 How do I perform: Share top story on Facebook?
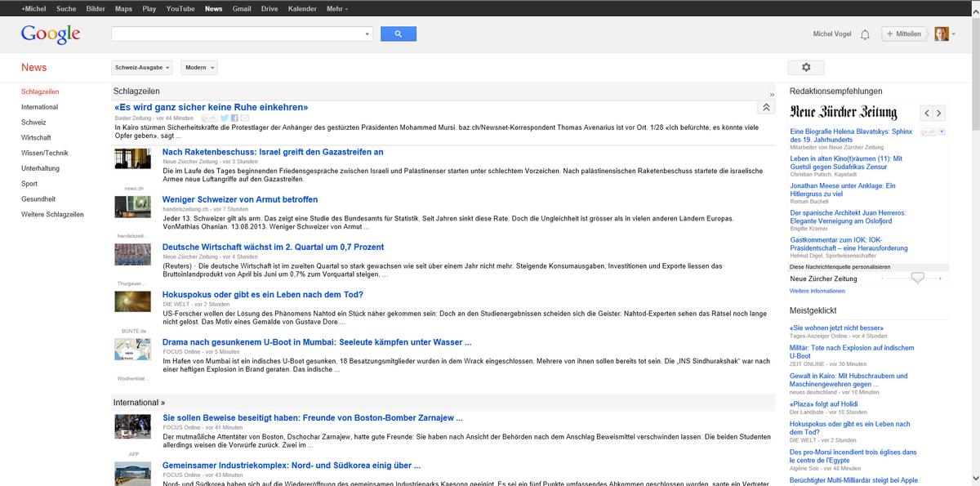234,118
